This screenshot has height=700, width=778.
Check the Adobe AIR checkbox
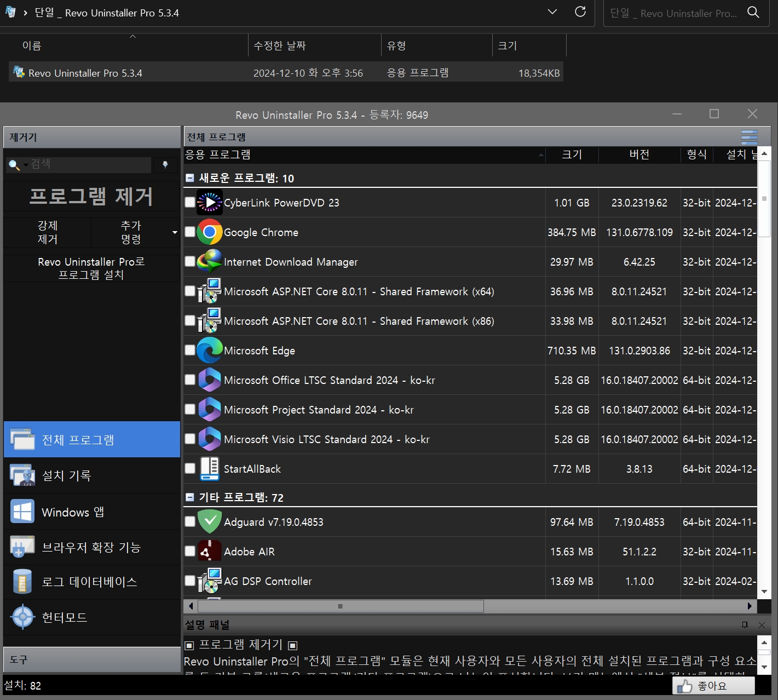pyautogui.click(x=190, y=551)
